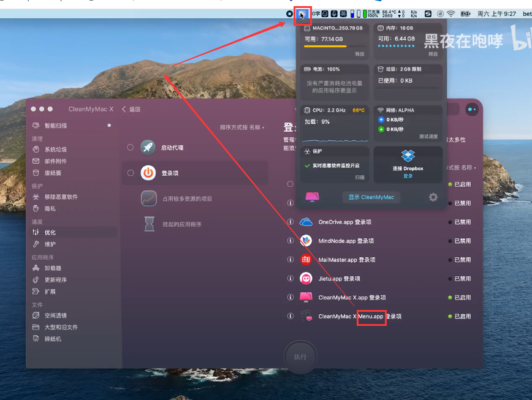Open the 空间透镜 module
This screenshot has height=400, width=532.
pyautogui.click(x=55, y=315)
